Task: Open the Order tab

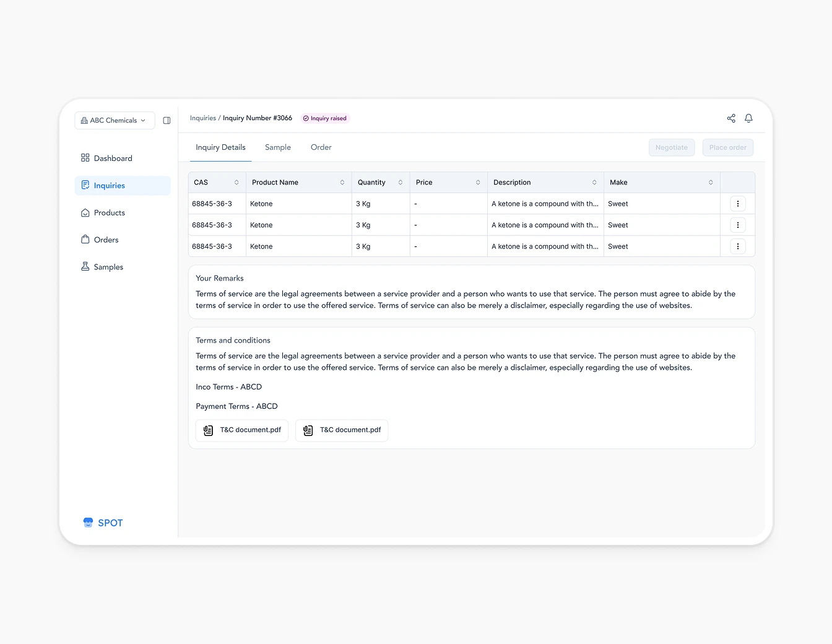Action: [x=321, y=147]
